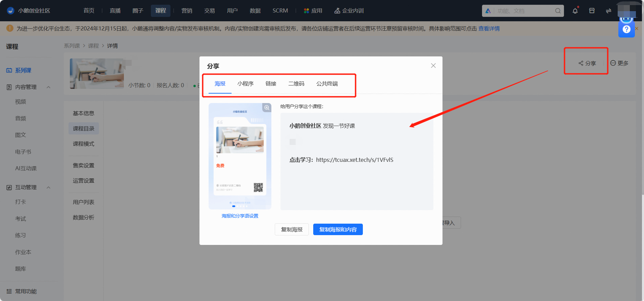Open 练习 in the sidebar

pos(21,235)
